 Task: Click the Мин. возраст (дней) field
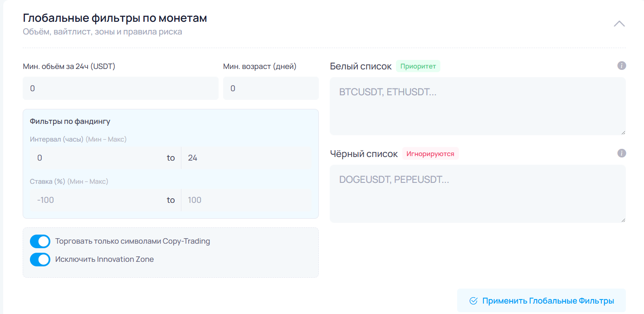(271, 88)
